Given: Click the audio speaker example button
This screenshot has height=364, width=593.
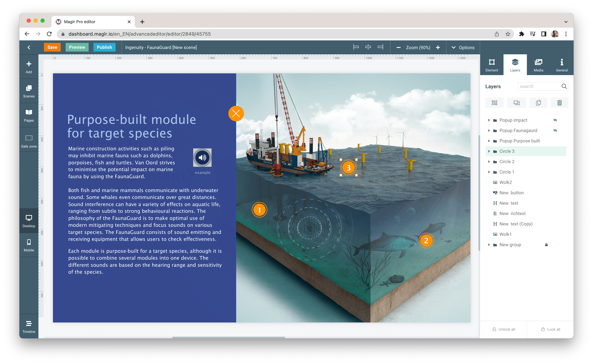Looking at the screenshot, I should pos(202,157).
